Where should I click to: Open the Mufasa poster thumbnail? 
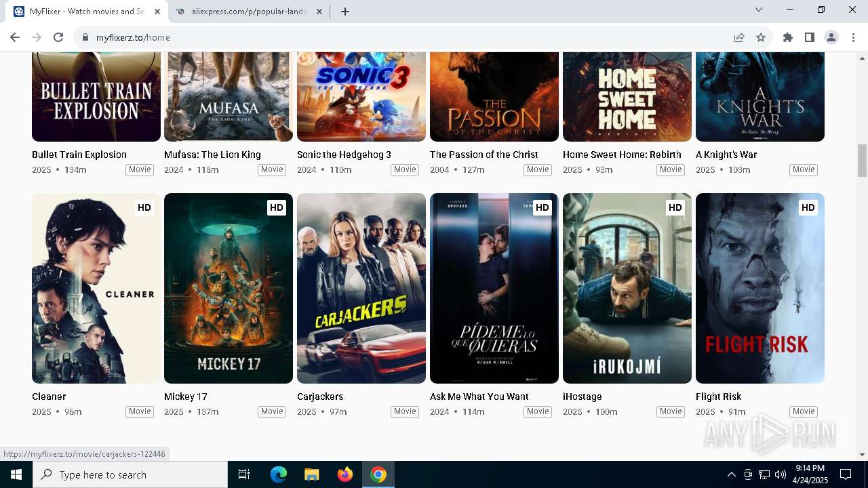click(229, 96)
